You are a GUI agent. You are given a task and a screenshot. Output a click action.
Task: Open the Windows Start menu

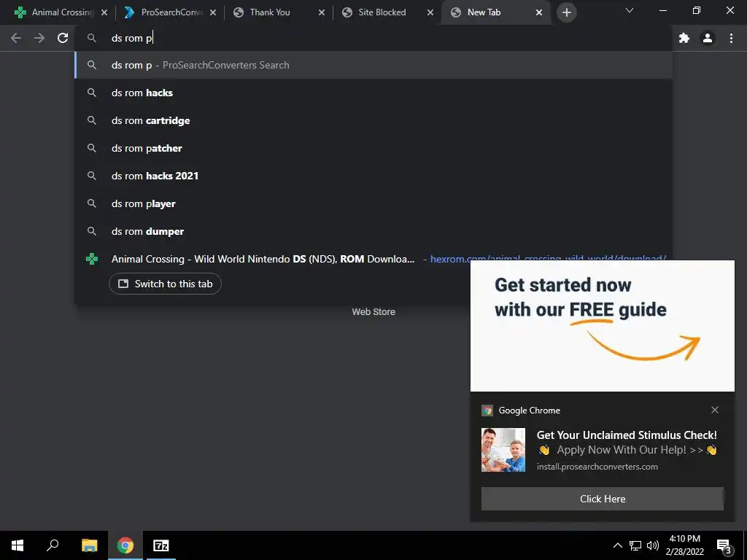pos(18,545)
